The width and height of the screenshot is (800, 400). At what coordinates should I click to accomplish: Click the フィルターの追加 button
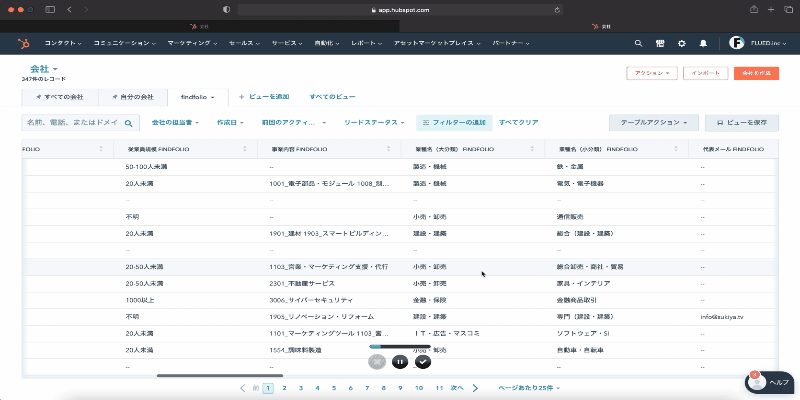(453, 122)
